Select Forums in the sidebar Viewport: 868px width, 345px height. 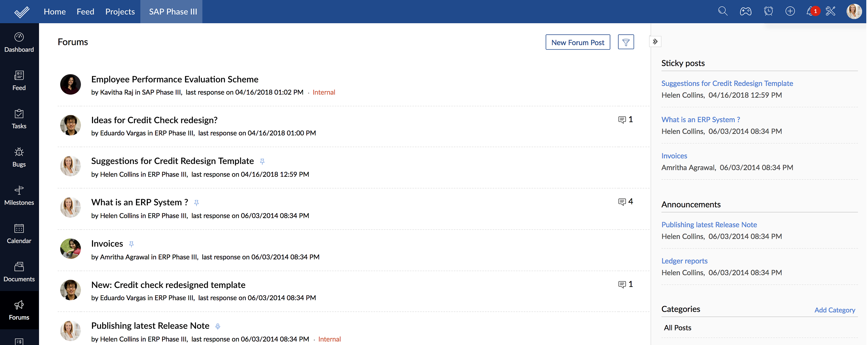pyautogui.click(x=19, y=310)
